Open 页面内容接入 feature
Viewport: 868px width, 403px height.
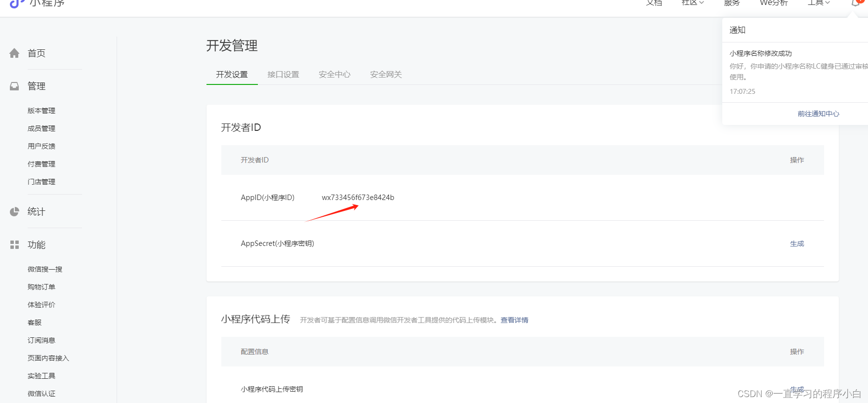[48, 358]
